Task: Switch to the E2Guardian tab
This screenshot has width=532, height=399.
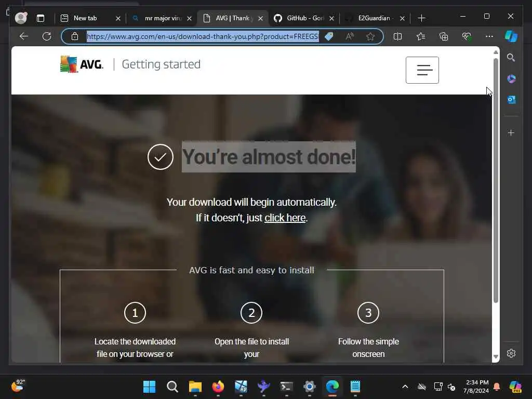Action: tap(374, 18)
